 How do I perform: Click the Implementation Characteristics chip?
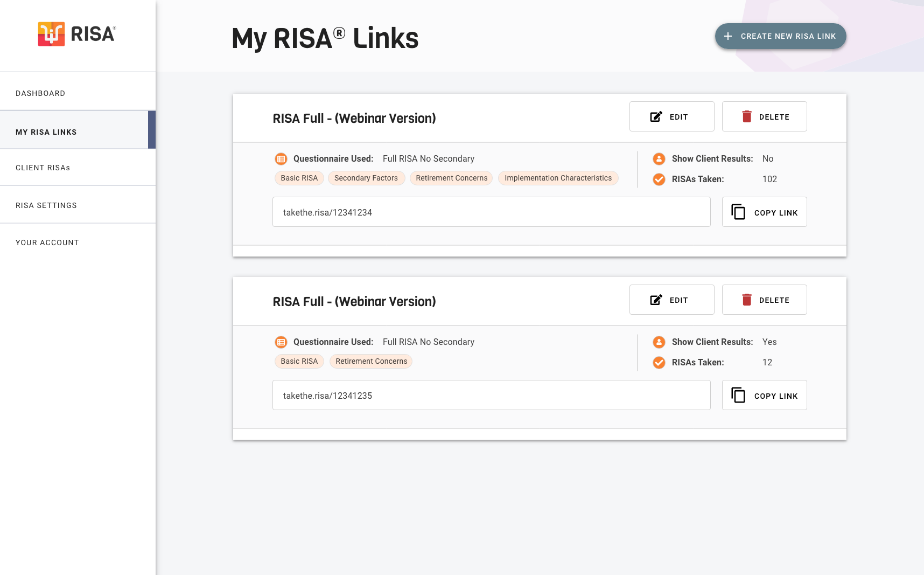click(558, 178)
